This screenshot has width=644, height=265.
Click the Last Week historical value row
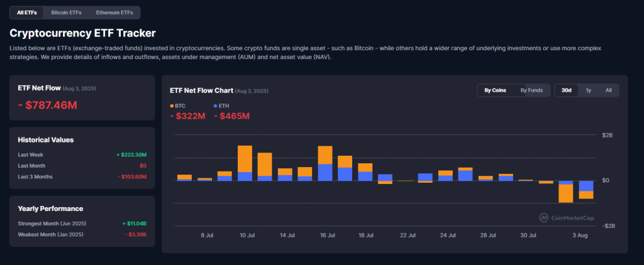click(x=82, y=154)
